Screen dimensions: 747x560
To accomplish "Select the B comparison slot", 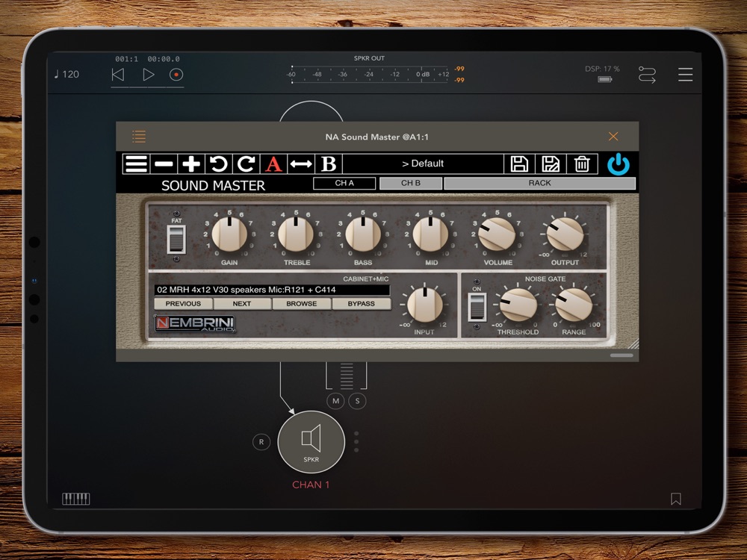I will click(329, 164).
